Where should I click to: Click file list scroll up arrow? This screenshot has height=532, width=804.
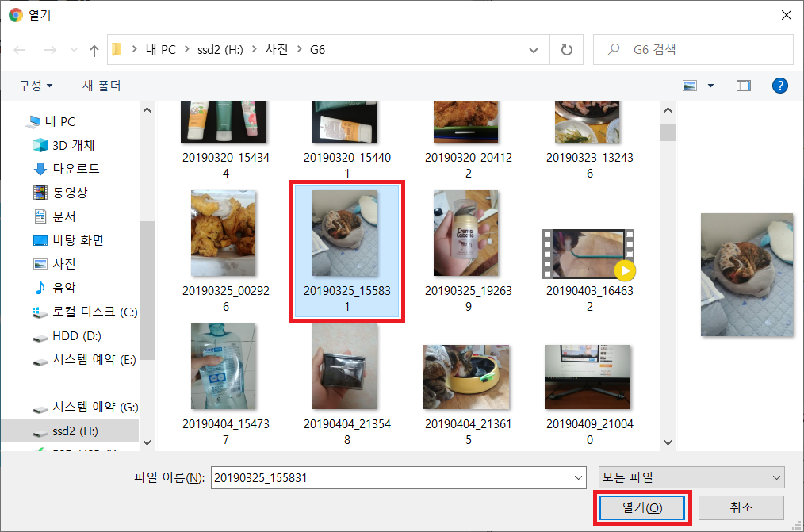click(668, 109)
